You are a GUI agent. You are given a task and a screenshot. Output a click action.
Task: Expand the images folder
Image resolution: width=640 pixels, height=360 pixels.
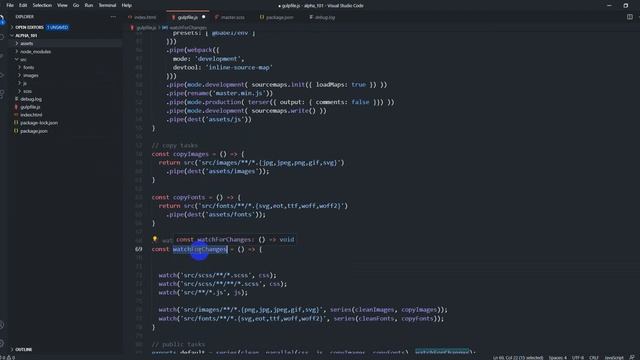point(31,76)
